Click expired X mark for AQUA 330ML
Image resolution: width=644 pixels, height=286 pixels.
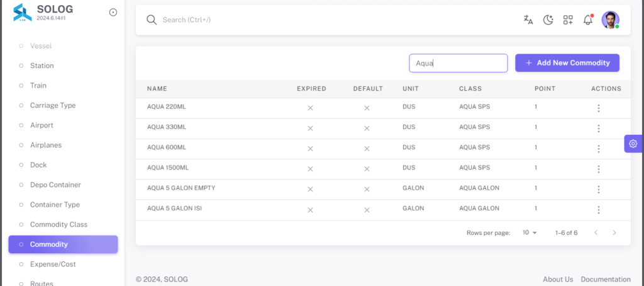click(311, 129)
